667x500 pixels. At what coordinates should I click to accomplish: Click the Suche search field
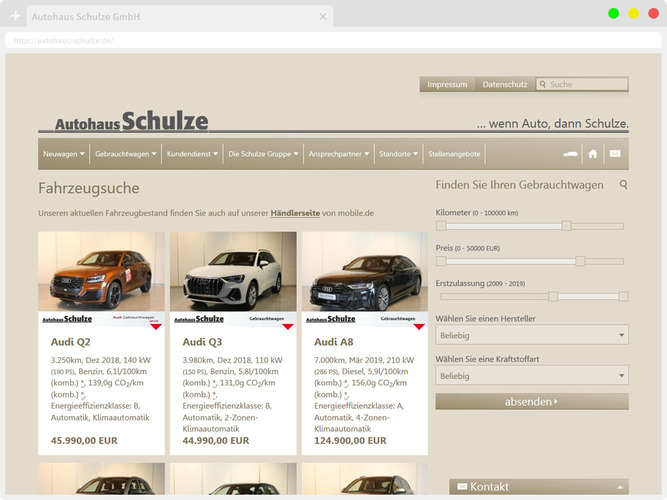point(586,85)
